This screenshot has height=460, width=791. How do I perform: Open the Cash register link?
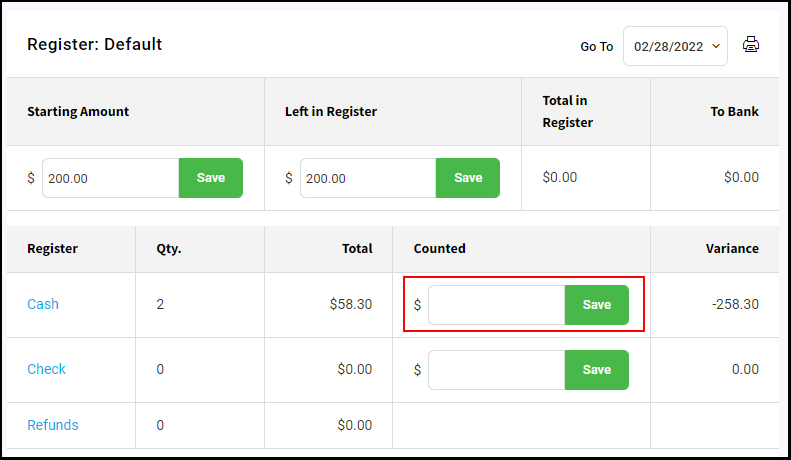coord(43,304)
